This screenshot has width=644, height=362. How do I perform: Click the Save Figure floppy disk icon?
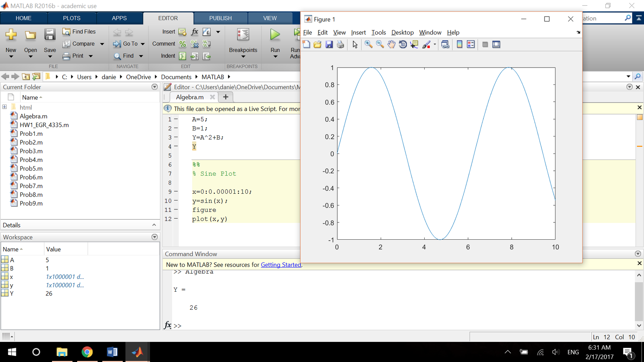(x=329, y=44)
